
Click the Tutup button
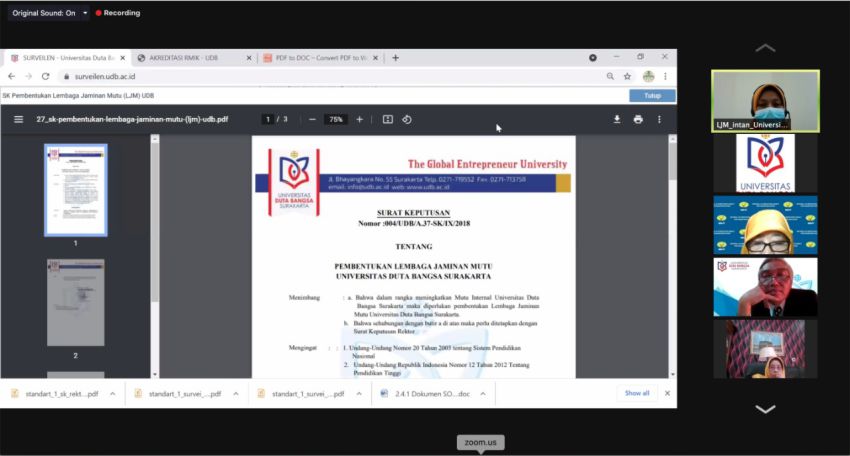tap(652, 95)
